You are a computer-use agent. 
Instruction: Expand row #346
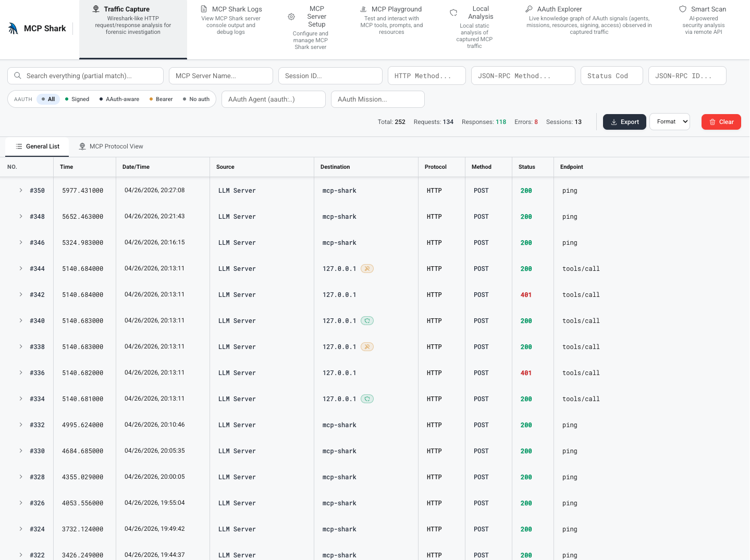[21, 243]
